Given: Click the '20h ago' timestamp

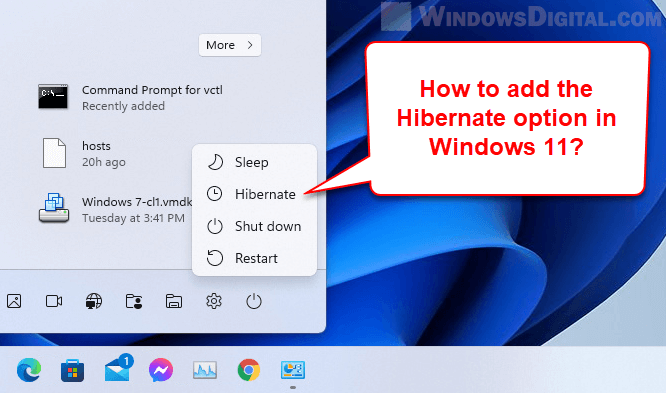Looking at the screenshot, I should point(104,162).
